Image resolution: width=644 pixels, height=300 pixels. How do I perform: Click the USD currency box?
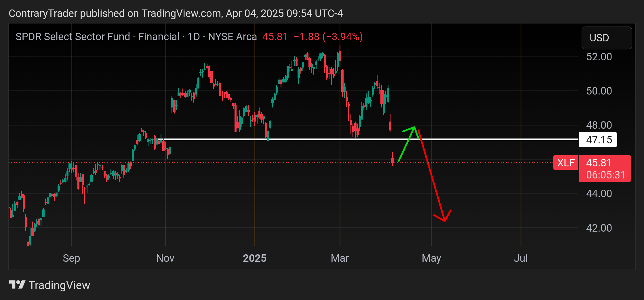click(x=607, y=38)
